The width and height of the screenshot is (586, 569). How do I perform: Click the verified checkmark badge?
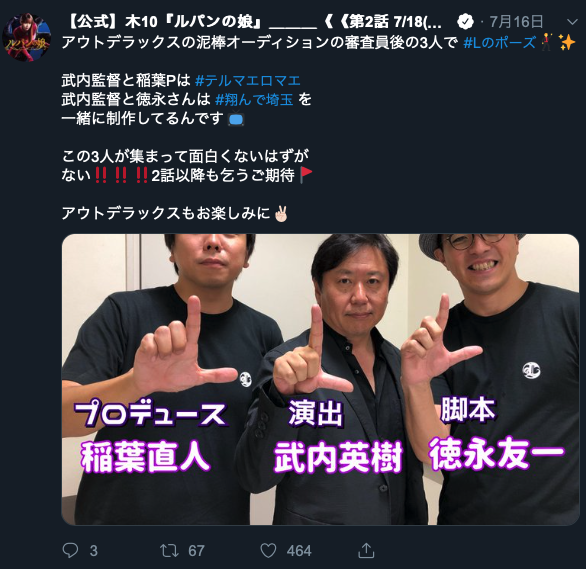tap(466, 22)
